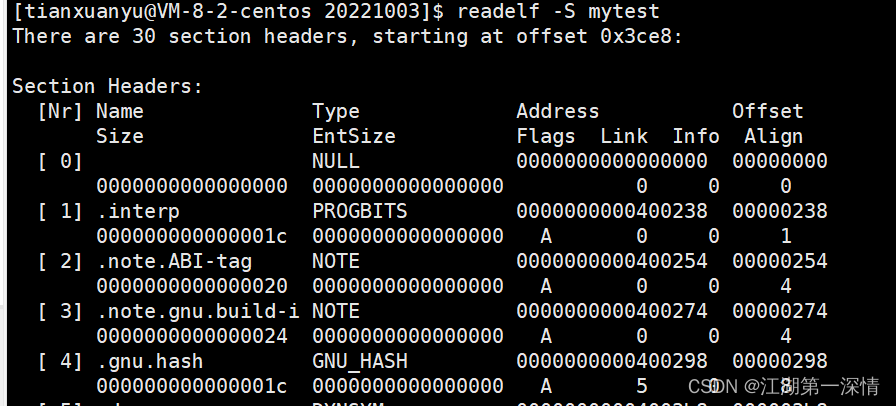Click the 'NULL' type entry
This screenshot has width=896, height=406.
point(335,161)
